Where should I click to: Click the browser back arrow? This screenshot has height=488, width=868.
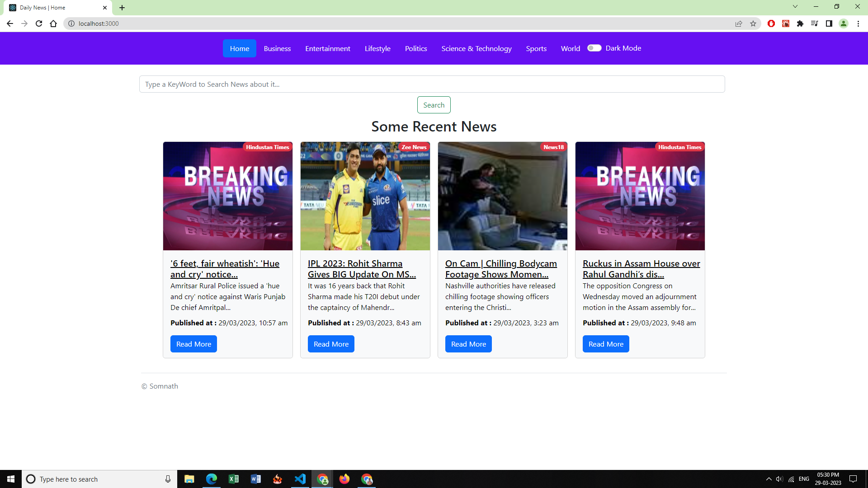pyautogui.click(x=9, y=23)
